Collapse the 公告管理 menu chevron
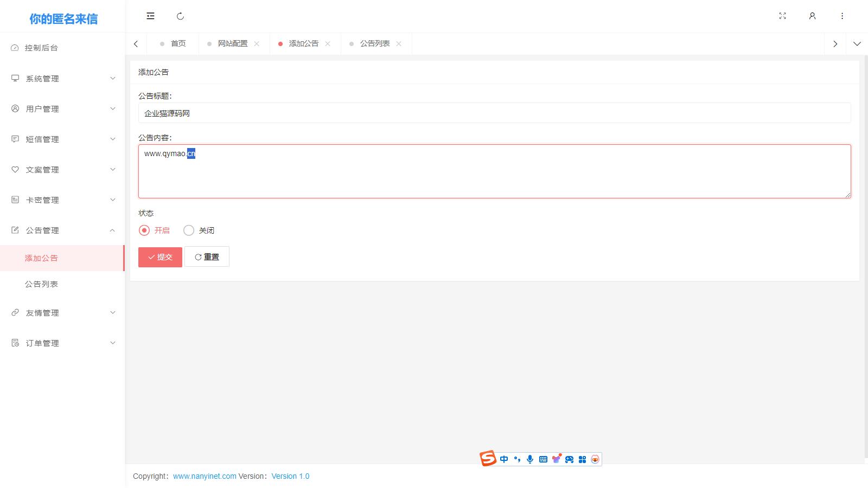The height and width of the screenshot is (488, 868). pos(112,230)
